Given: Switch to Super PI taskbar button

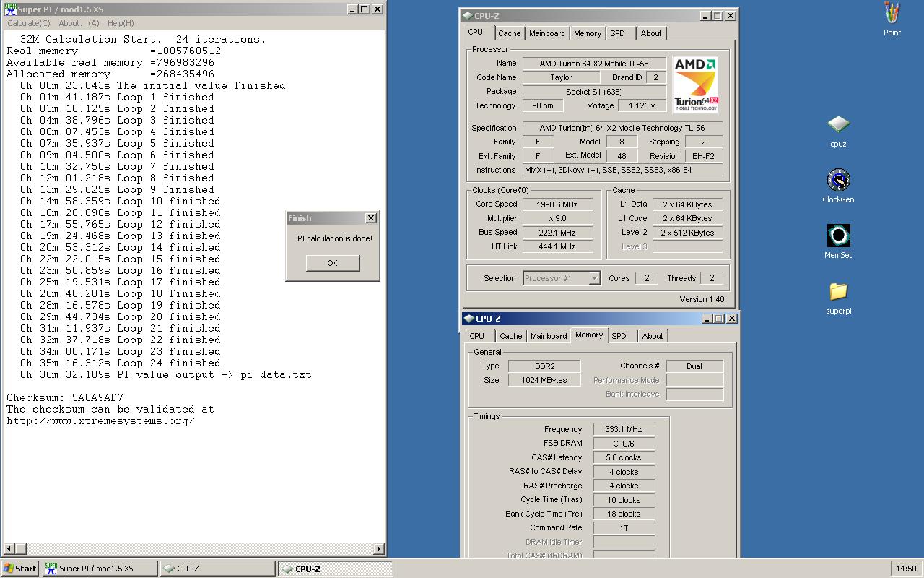Looking at the screenshot, I should click(x=100, y=569).
